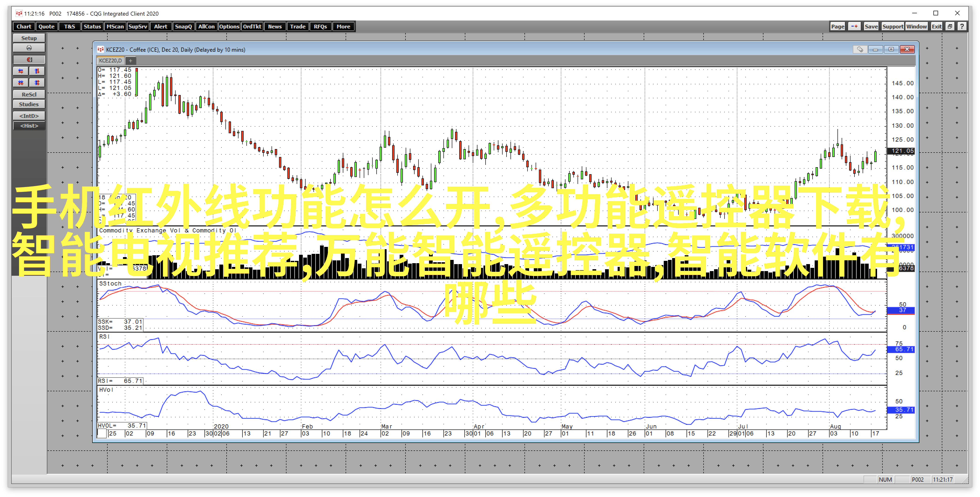The height and width of the screenshot is (497, 980).
Task: Click the 145.00 price scale label
Action: pos(902,83)
